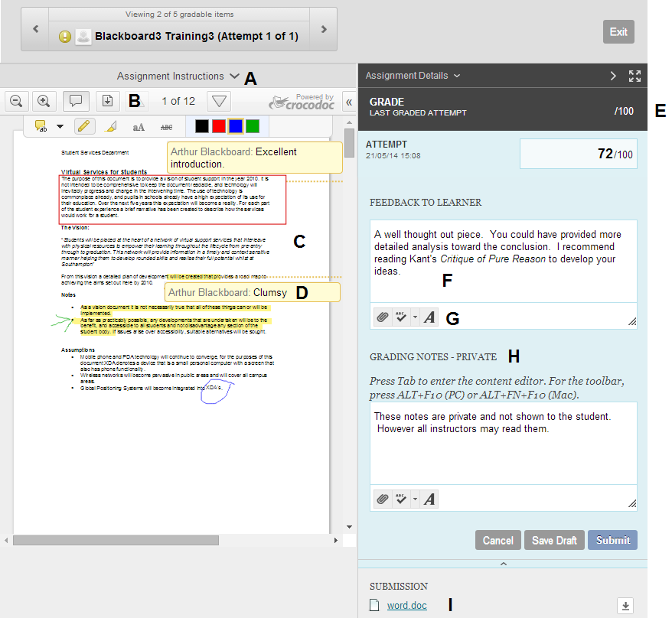This screenshot has height=618, width=672.
Task: Click the Submit button
Action: click(612, 540)
